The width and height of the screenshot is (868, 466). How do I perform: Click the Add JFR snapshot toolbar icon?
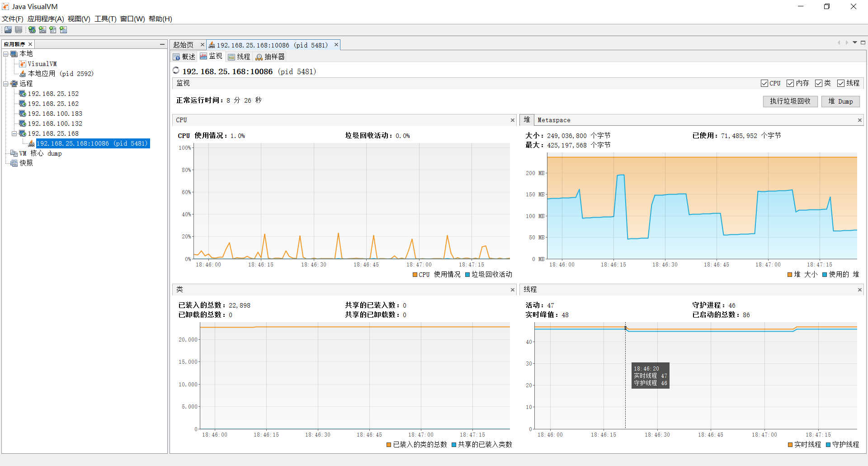click(x=63, y=30)
